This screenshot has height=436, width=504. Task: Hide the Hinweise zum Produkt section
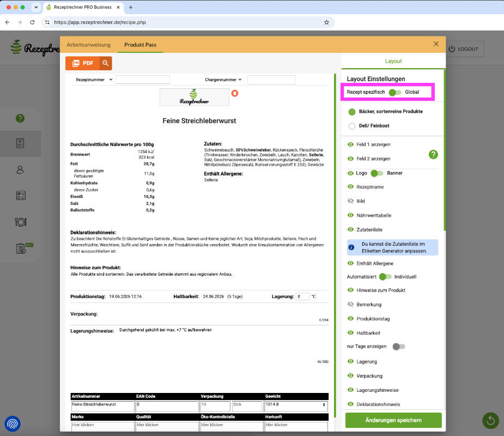click(x=351, y=290)
